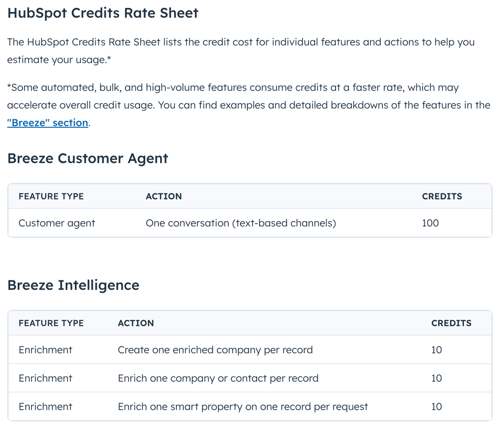The width and height of the screenshot is (504, 434).
Task: Click the 100 credits value
Action: point(430,223)
